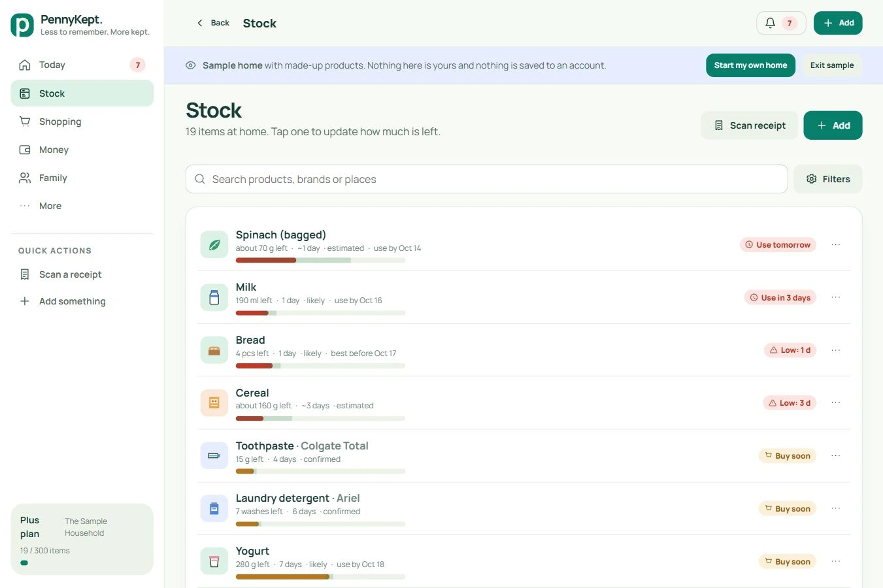Open more options for Yogurt
The width and height of the screenshot is (883, 588).
(836, 561)
